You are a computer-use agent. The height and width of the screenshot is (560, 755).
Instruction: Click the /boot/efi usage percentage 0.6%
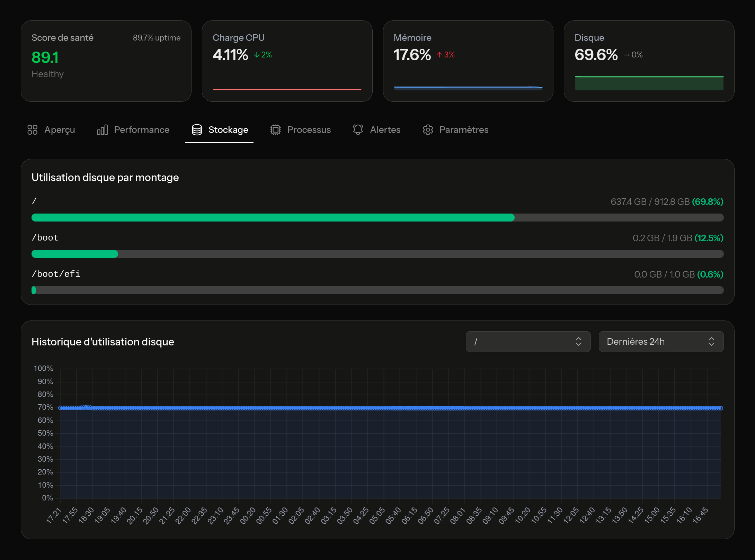click(x=711, y=274)
